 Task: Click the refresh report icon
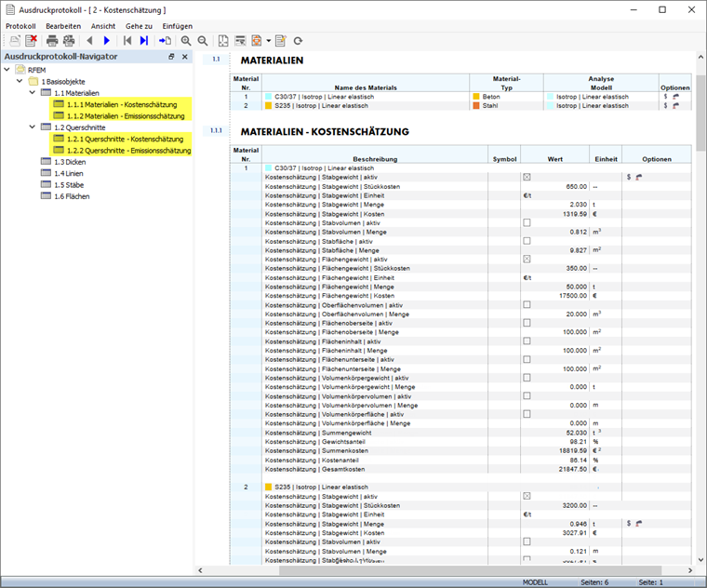point(298,41)
